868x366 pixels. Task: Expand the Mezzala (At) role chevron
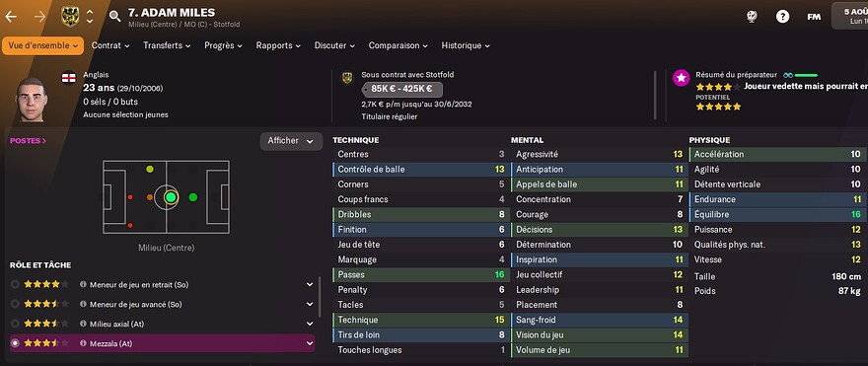pos(310,343)
